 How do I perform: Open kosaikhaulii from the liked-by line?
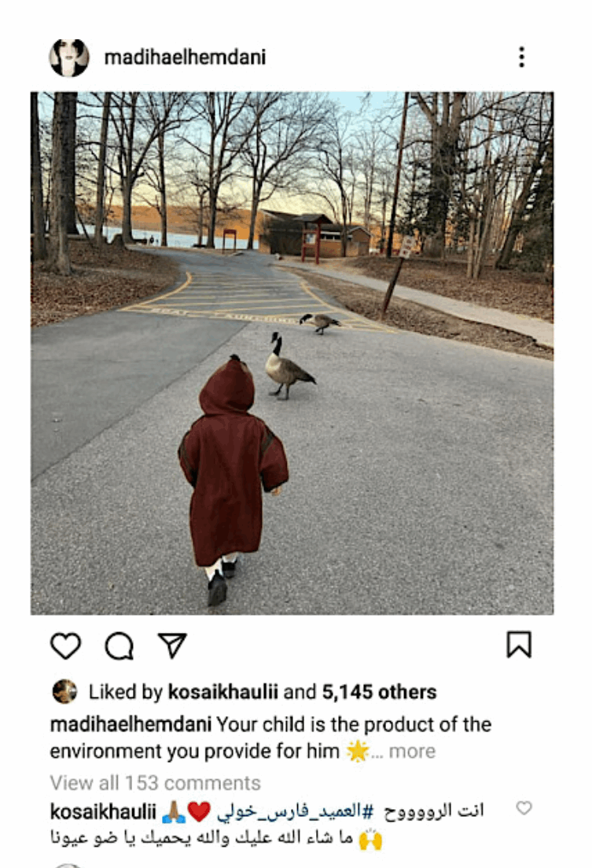222,692
